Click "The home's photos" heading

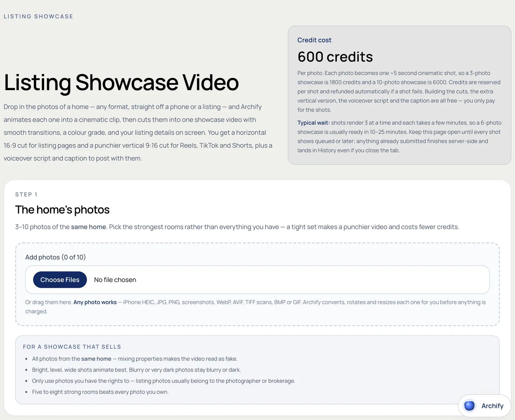[x=63, y=210]
